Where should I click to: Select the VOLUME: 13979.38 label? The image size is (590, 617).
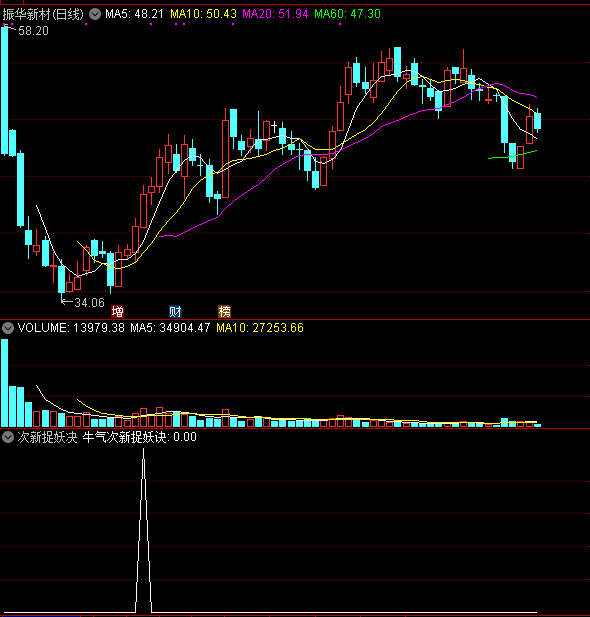coord(71,328)
